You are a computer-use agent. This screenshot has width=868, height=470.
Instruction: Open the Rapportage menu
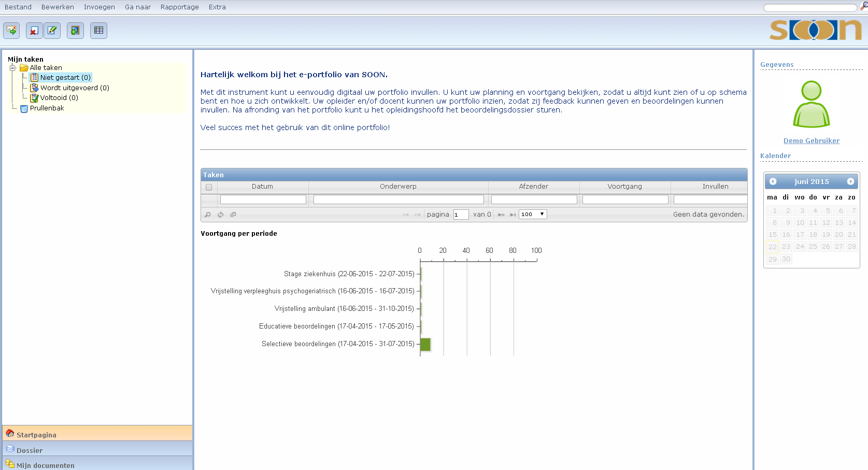pos(179,7)
